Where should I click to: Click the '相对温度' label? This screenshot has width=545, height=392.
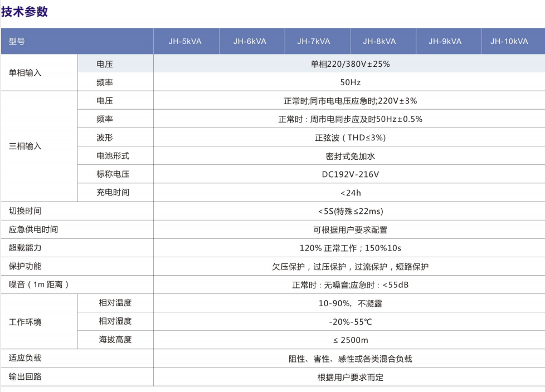[115, 303]
